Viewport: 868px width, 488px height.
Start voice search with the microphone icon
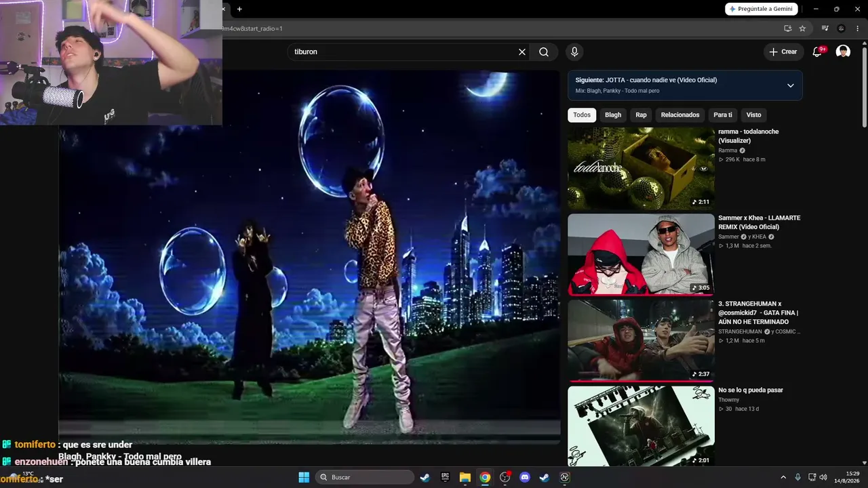(x=574, y=52)
